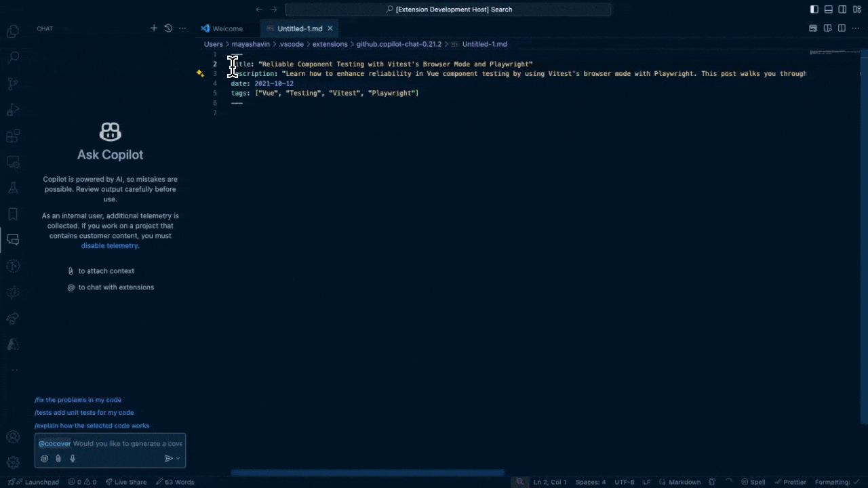Run /fix the problems in my code suggestion
Screen dimensions: 868x488
click(78, 400)
